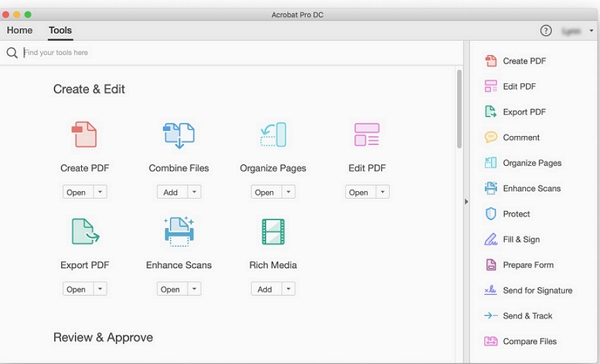Click the Combine Files tool icon
The image size is (600, 364).
[x=179, y=135]
